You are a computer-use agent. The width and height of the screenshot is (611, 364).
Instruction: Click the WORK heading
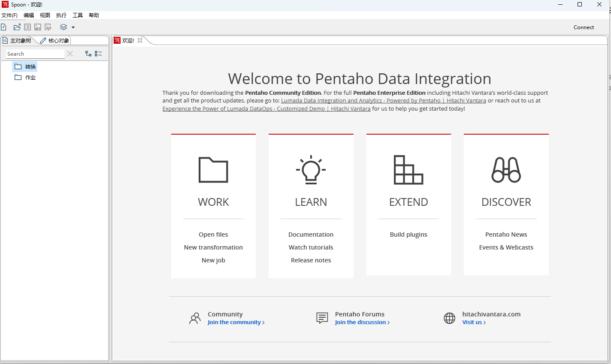tap(213, 202)
